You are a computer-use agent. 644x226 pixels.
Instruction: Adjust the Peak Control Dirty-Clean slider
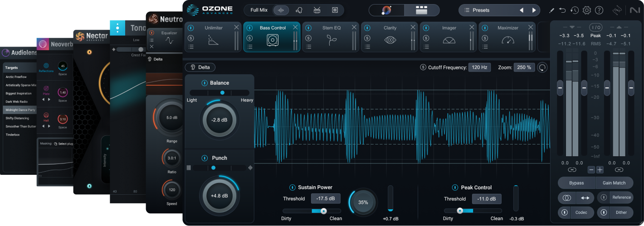(x=473, y=211)
